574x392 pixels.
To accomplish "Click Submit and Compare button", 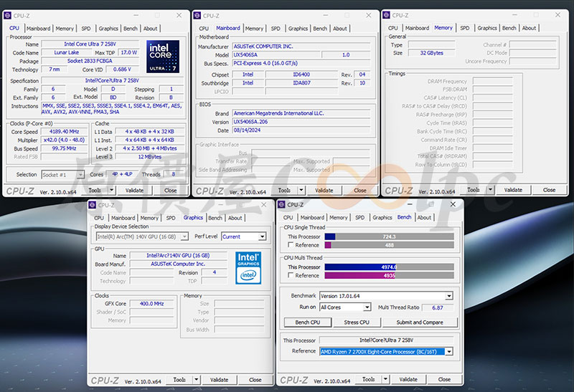I will [420, 322].
